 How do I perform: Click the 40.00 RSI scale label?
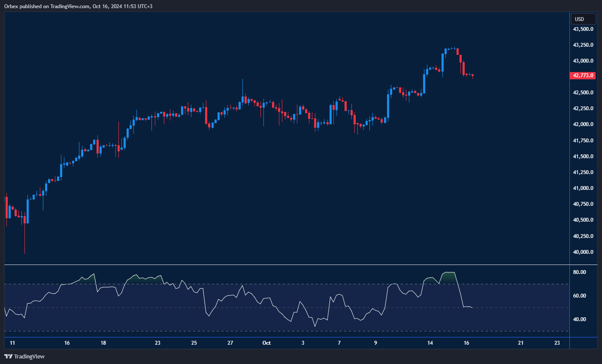point(580,319)
